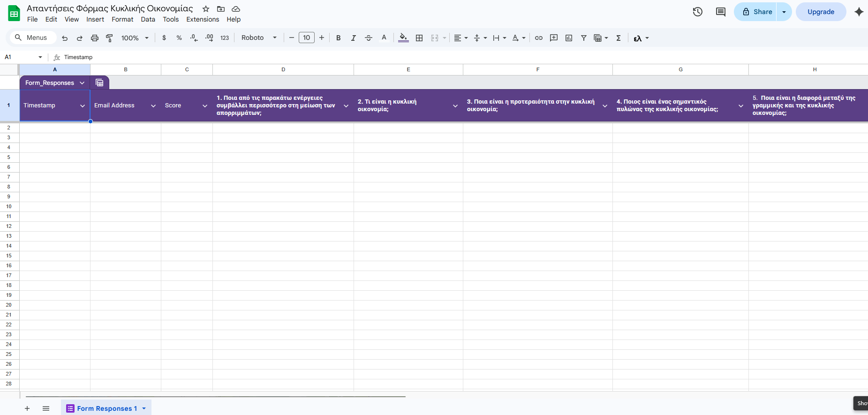Open the comments panel icon
Image resolution: width=868 pixels, height=415 pixels.
(721, 12)
